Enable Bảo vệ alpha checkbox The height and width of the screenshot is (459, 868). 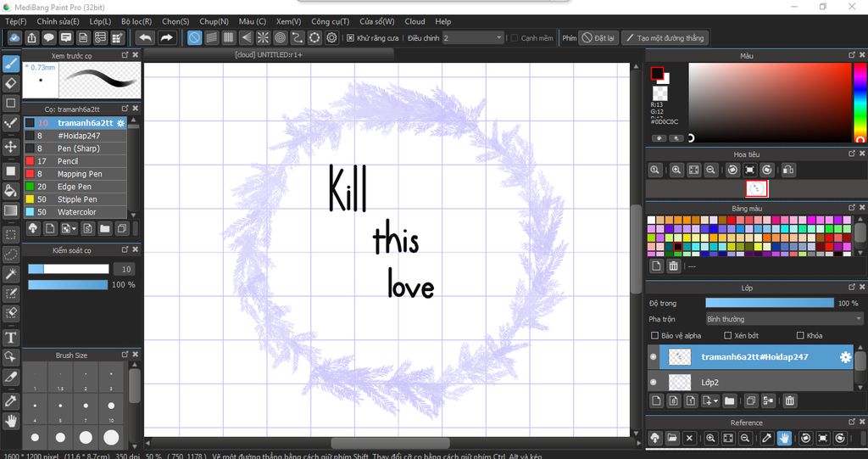pos(655,335)
